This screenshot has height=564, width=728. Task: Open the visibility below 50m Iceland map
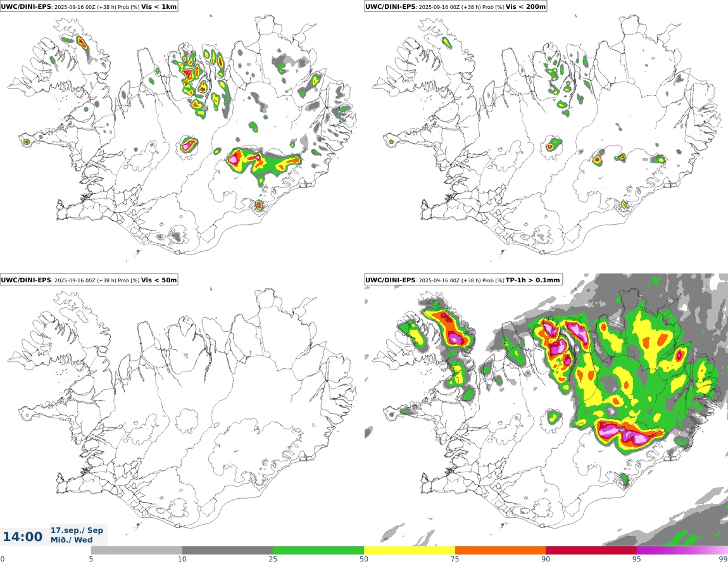pyautogui.click(x=182, y=410)
